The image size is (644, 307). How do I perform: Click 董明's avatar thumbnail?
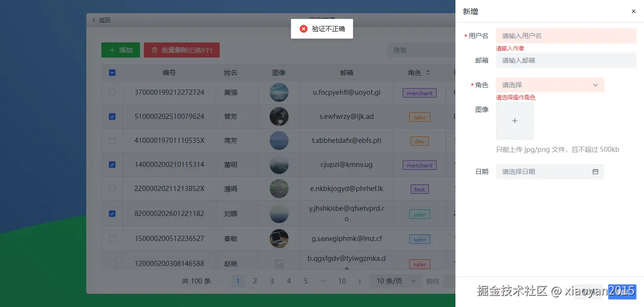pyautogui.click(x=279, y=165)
